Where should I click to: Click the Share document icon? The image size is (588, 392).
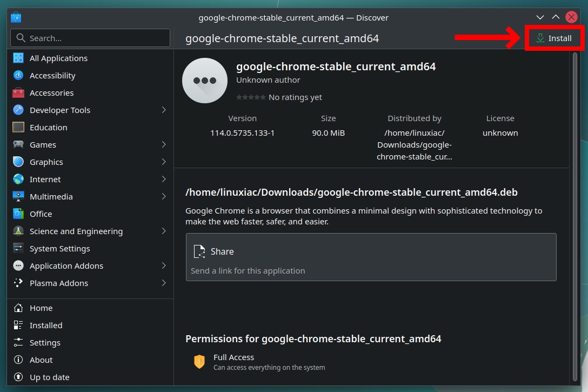(x=199, y=251)
